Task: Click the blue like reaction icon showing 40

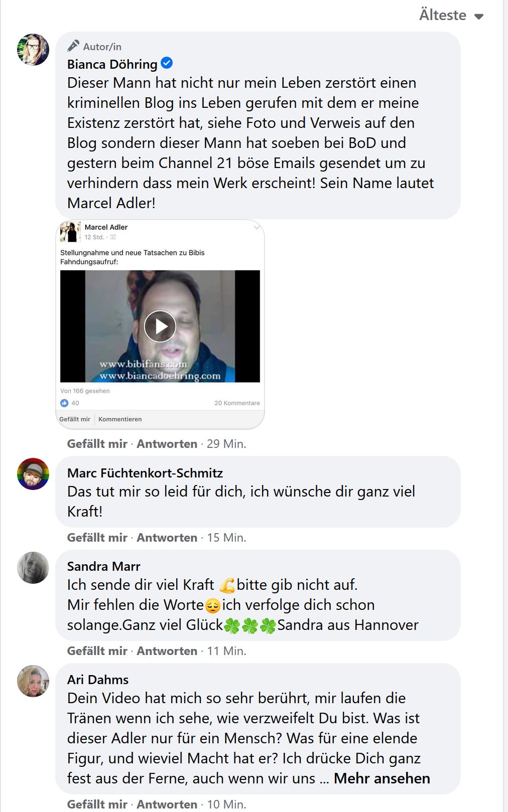Action: point(64,403)
